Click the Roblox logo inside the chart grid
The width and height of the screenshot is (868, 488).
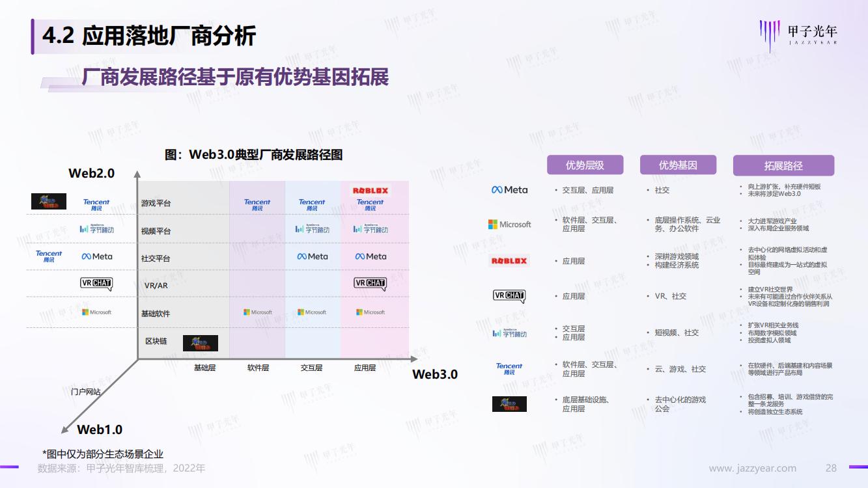371,191
